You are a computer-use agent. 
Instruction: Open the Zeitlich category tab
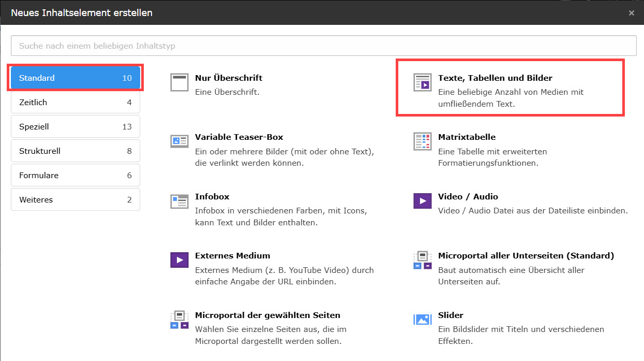pos(75,103)
